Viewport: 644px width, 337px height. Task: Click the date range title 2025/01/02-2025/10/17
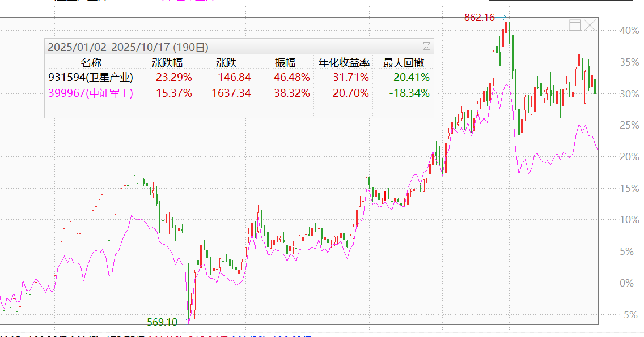click(x=109, y=47)
